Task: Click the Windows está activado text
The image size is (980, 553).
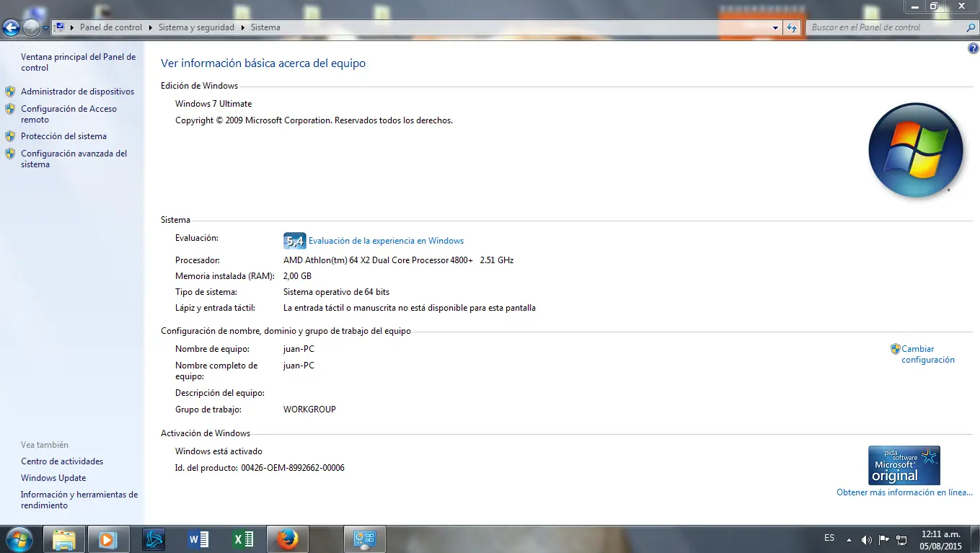Action: 218,451
